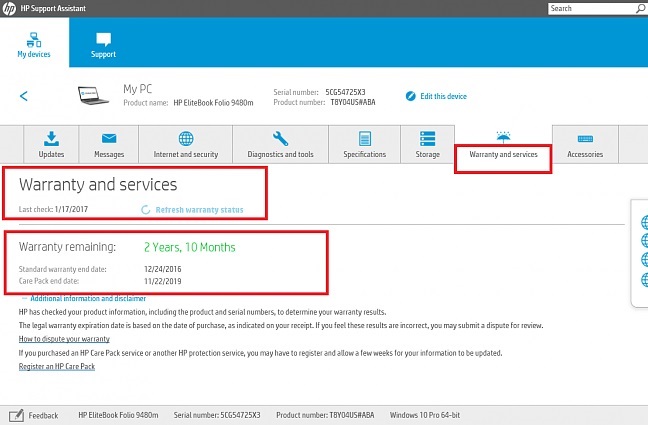Switch to the Messages tab label
The height and width of the screenshot is (425, 648).
coord(109,154)
